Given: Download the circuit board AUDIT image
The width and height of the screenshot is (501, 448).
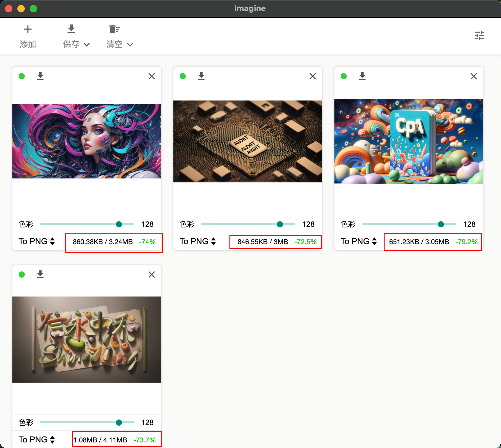Looking at the screenshot, I should [201, 76].
